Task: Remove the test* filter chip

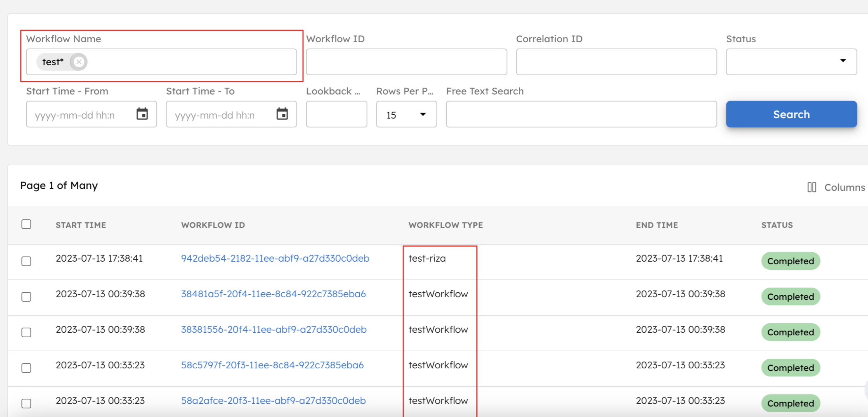Action: coord(79,61)
